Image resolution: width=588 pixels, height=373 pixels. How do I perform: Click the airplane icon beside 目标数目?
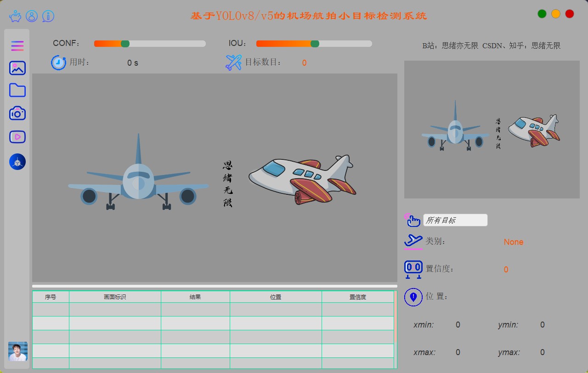coord(234,62)
